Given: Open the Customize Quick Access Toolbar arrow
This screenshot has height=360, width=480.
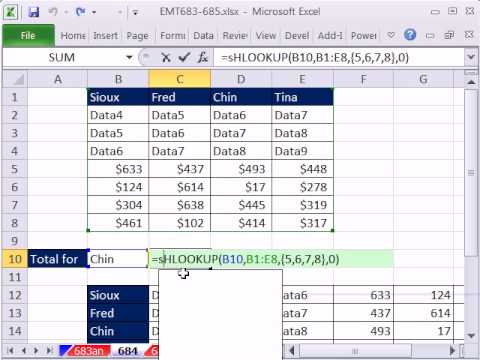Looking at the screenshot, I should point(135,13).
